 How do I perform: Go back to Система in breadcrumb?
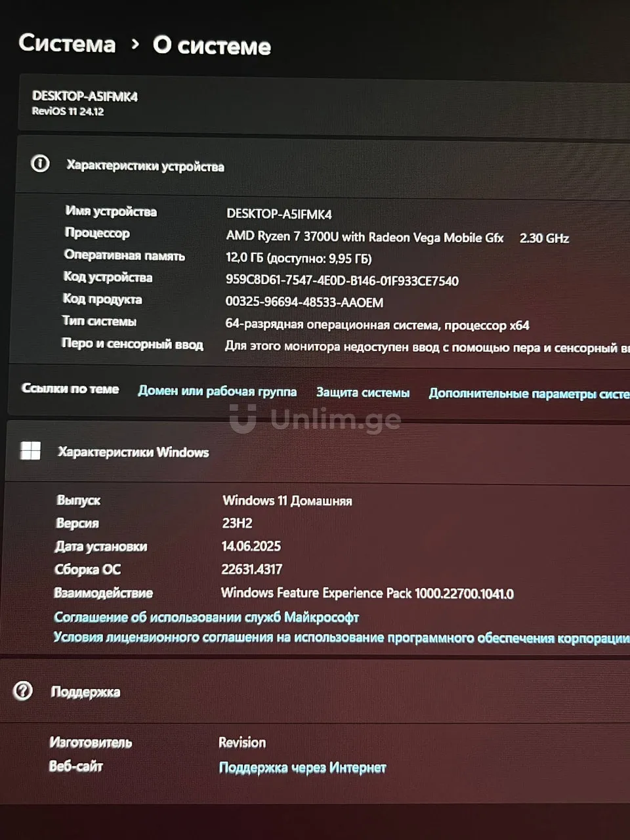pyautogui.click(x=67, y=43)
